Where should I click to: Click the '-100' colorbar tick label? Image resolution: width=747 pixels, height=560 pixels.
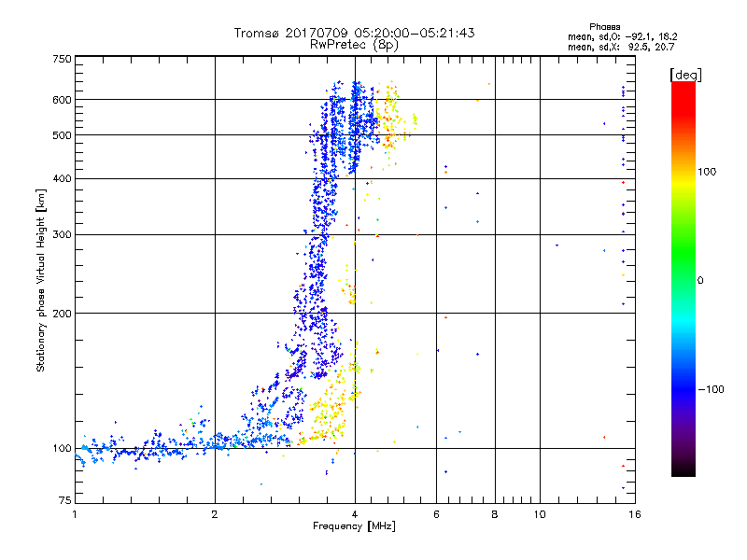click(711, 389)
